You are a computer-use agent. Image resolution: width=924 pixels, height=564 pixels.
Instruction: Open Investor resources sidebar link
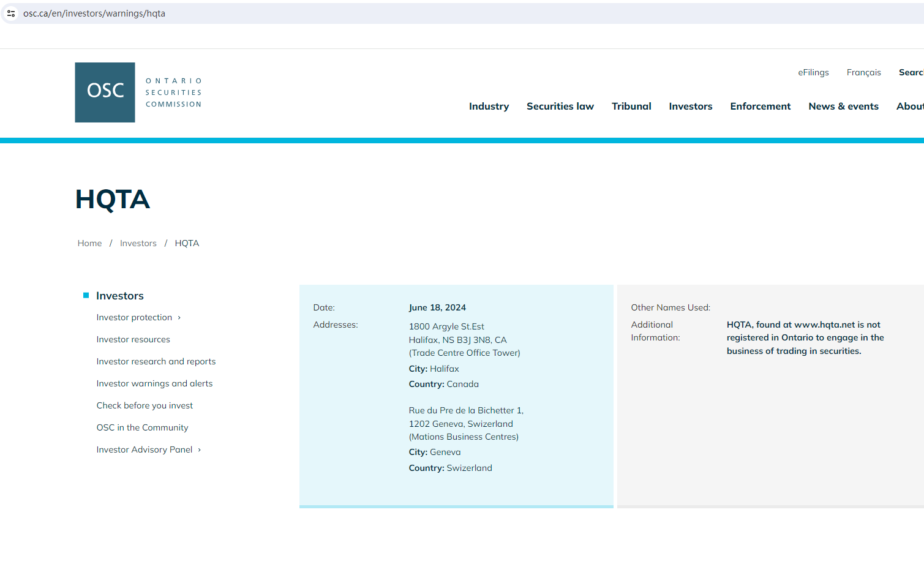point(133,340)
